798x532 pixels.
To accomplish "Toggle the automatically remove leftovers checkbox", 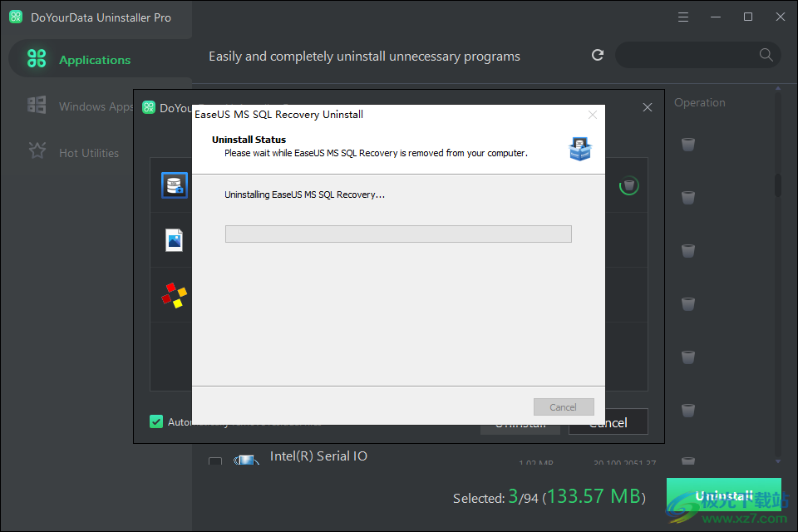I will 156,421.
